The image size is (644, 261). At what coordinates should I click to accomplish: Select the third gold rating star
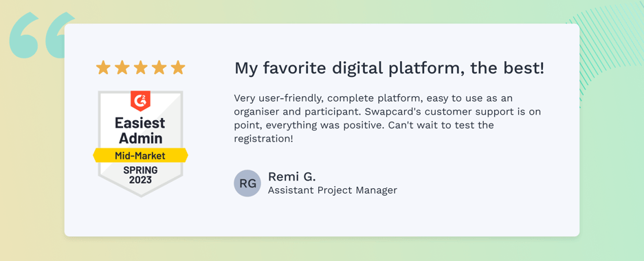click(x=140, y=68)
